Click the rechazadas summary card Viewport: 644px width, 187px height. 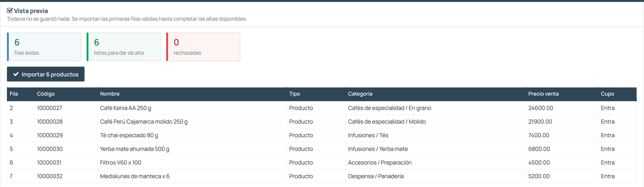pos(203,47)
